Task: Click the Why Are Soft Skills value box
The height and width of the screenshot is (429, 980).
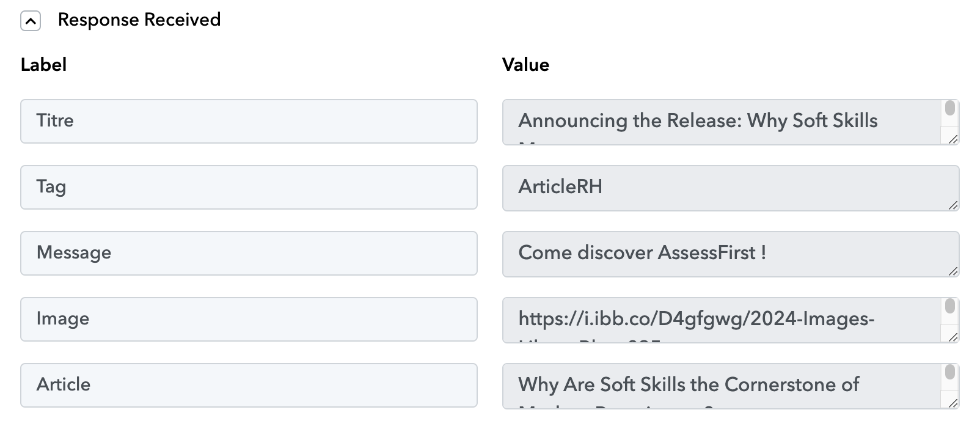Action: tap(731, 386)
